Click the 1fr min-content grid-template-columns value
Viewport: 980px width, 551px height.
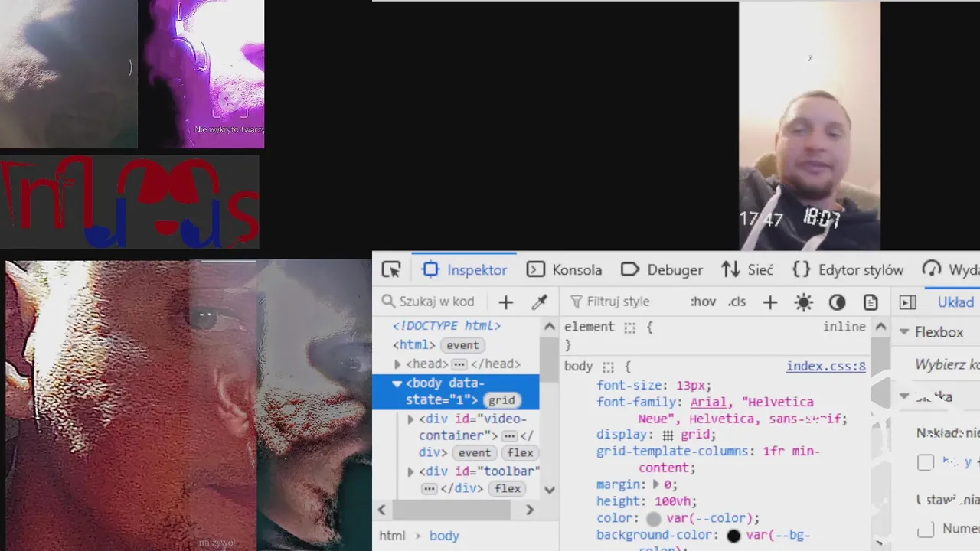(x=729, y=459)
